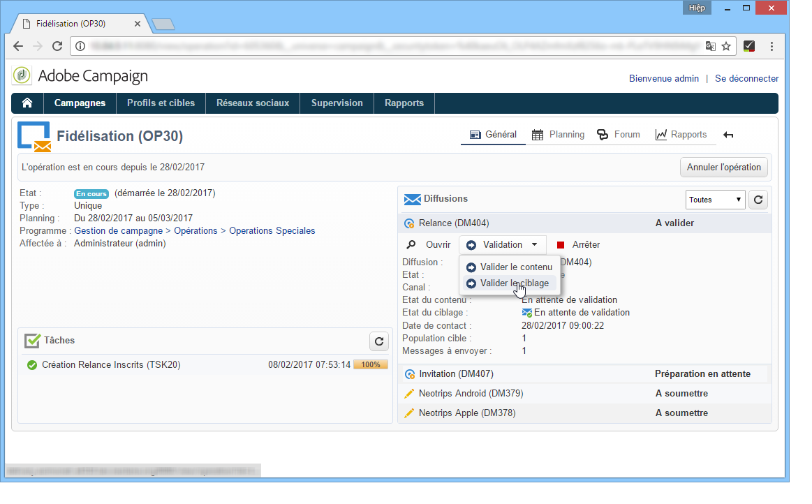Click the Relance (DM404) delivery icon
This screenshot has width=812, height=504.
tap(409, 223)
